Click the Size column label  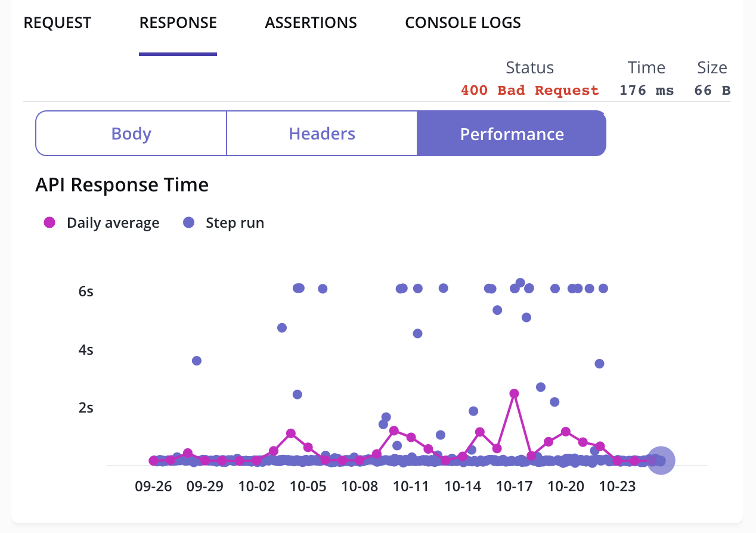[712, 67]
